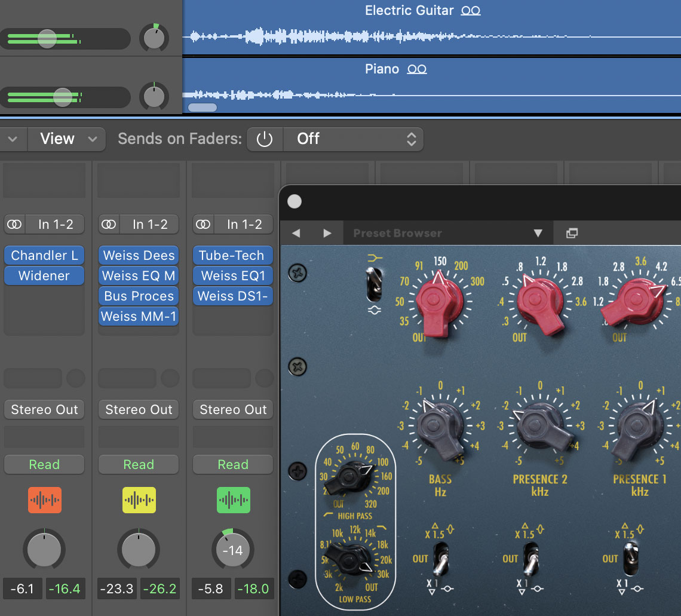Click loop icon next to Electric Guitar region
Screen dimensions: 681x616
pyautogui.click(x=471, y=11)
